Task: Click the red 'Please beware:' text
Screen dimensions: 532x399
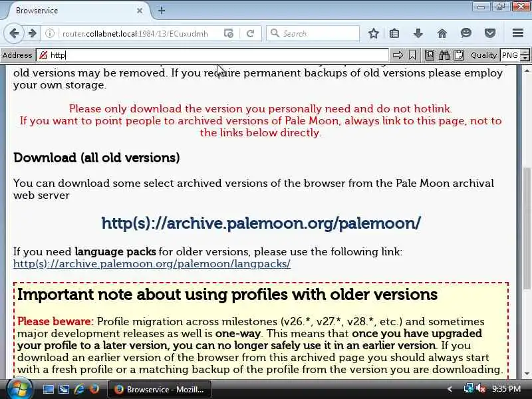Action: coord(55,321)
